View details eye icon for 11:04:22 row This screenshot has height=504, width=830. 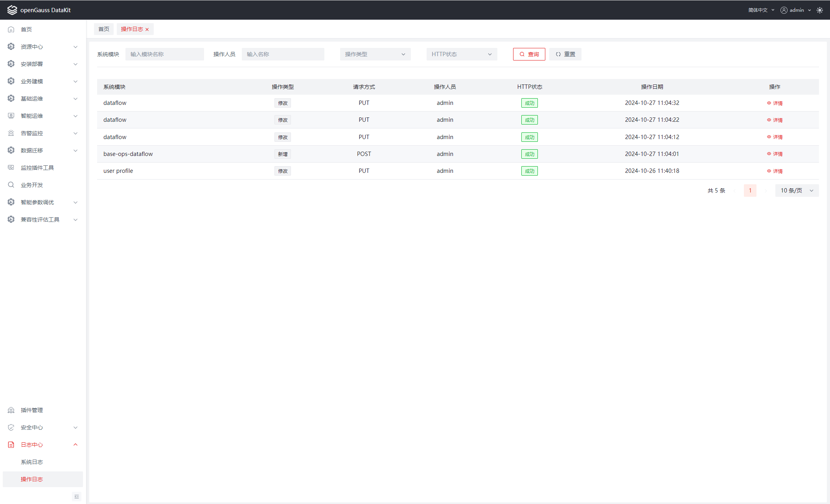pos(769,120)
